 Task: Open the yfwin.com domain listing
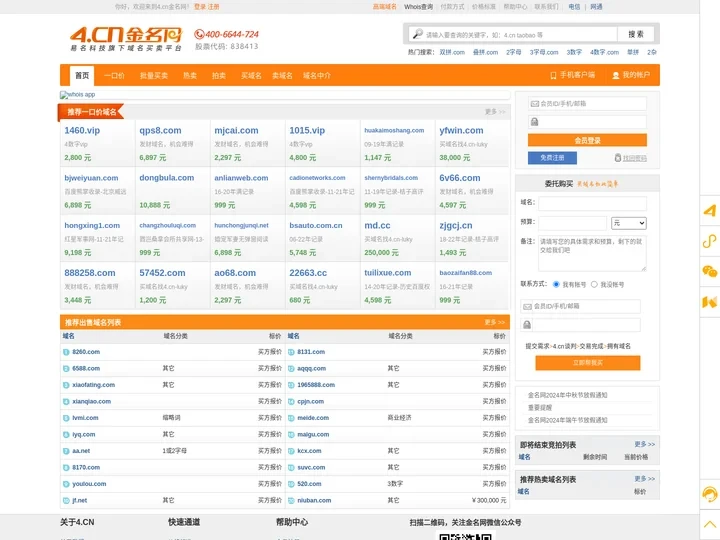click(x=461, y=130)
